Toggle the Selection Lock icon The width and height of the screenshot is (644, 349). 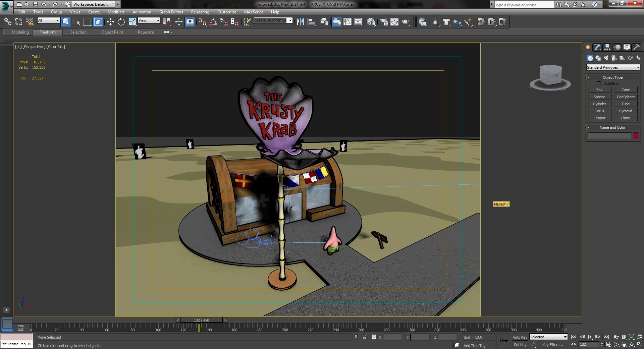coord(365,337)
